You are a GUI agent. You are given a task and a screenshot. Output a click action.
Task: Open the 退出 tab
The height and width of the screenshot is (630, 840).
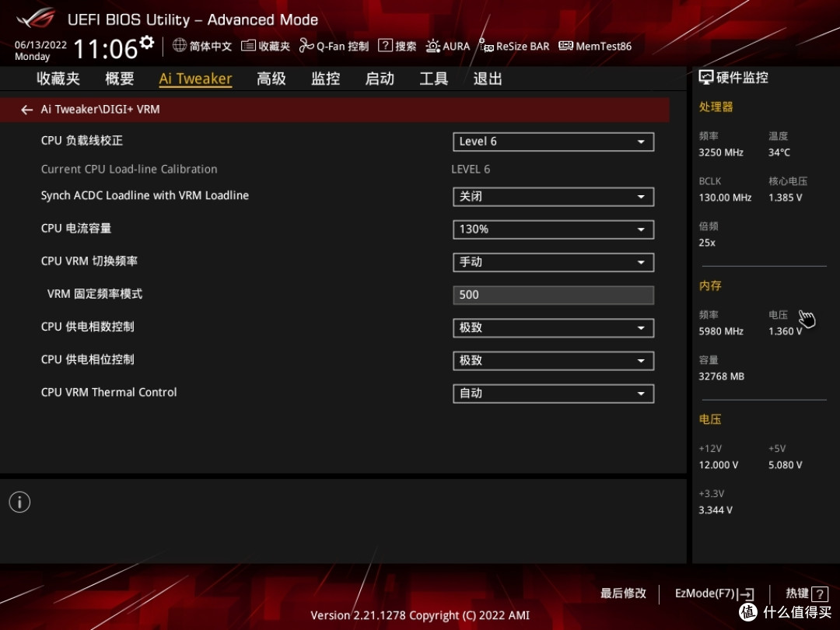[x=488, y=79]
